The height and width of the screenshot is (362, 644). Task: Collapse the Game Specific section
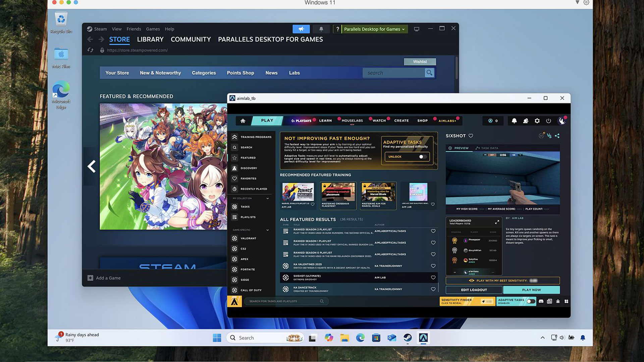click(x=268, y=230)
